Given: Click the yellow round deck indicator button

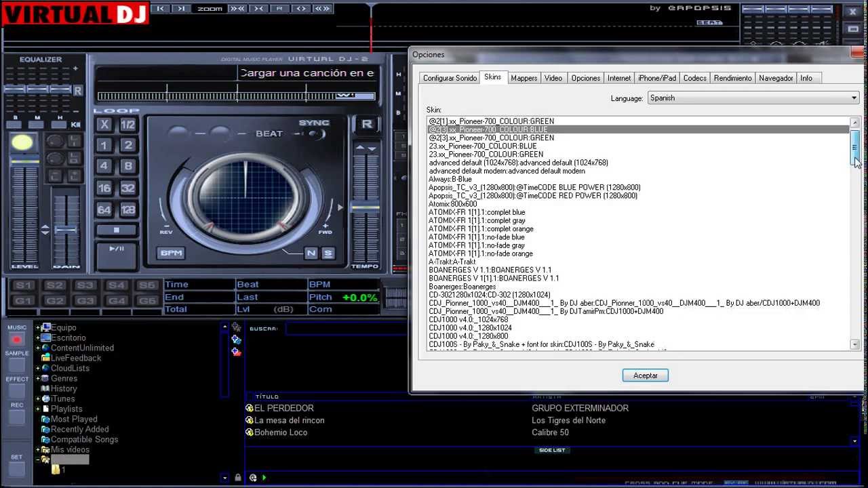Looking at the screenshot, I should click(22, 142).
